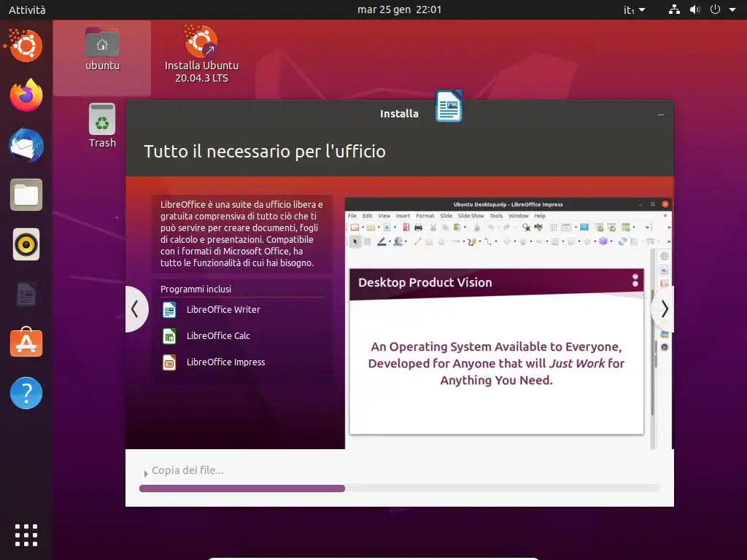Image resolution: width=747 pixels, height=560 pixels.
Task: Open Ubuntu Software store
Action: click(x=26, y=343)
